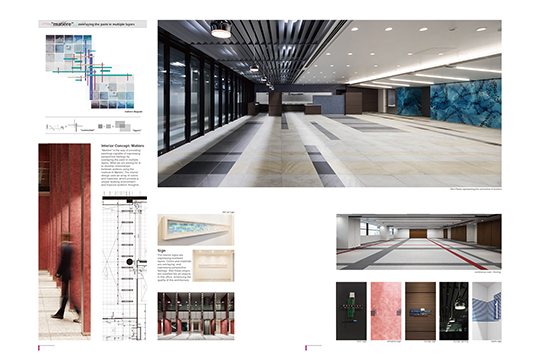Select the blue striped corner sign thumbnail
This screenshot has height=360, width=540.
[487, 311]
